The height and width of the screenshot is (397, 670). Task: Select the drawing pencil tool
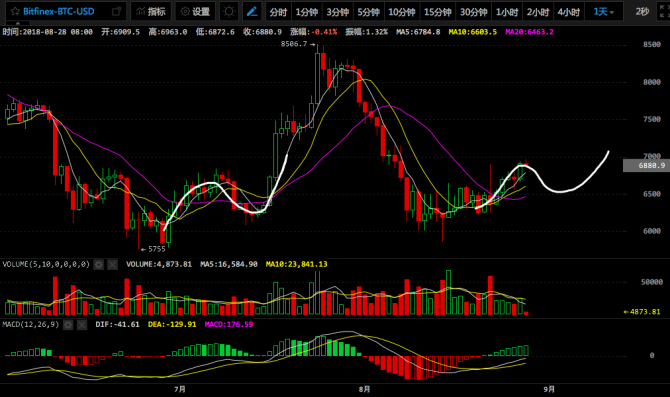(252, 12)
